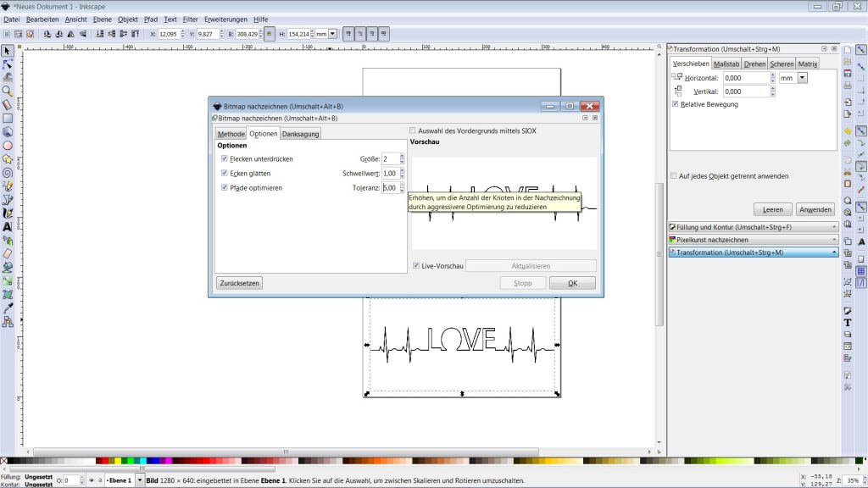Viewport: 868px width, 488px height.
Task: Switch to the Methode tab
Action: point(231,134)
